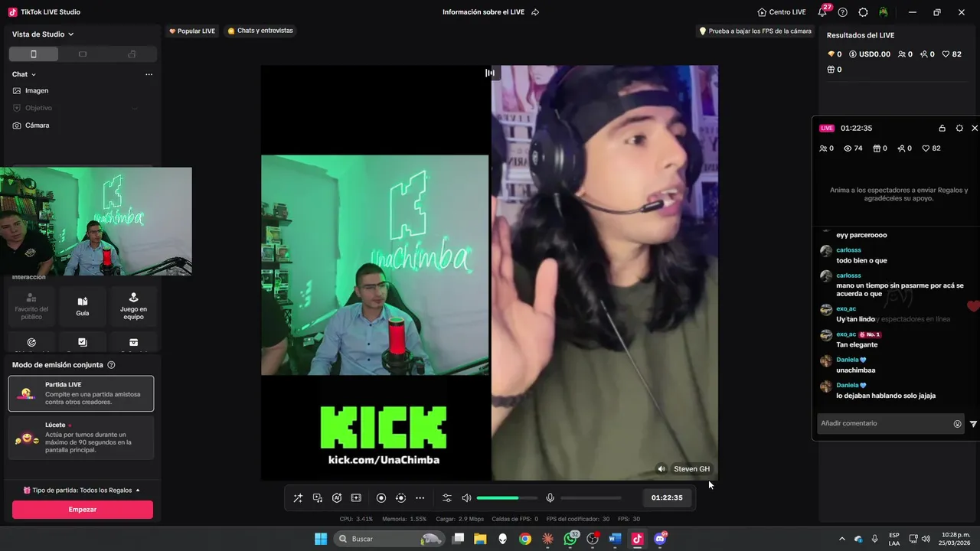Open Centro LIVE
The width and height of the screenshot is (980, 551).
[x=782, y=12]
